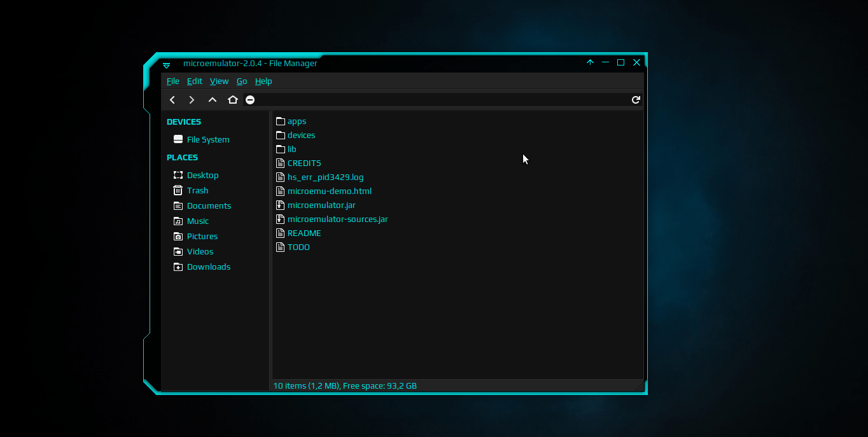
Task: Open the Home folder icon in toolbar
Action: click(233, 100)
